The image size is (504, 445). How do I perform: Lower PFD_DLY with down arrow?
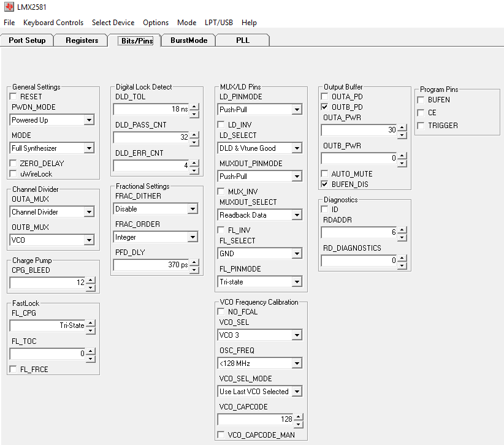(x=194, y=270)
